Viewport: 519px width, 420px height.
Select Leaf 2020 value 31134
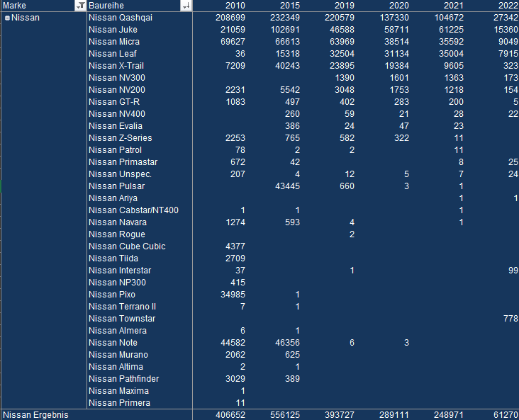(396, 54)
